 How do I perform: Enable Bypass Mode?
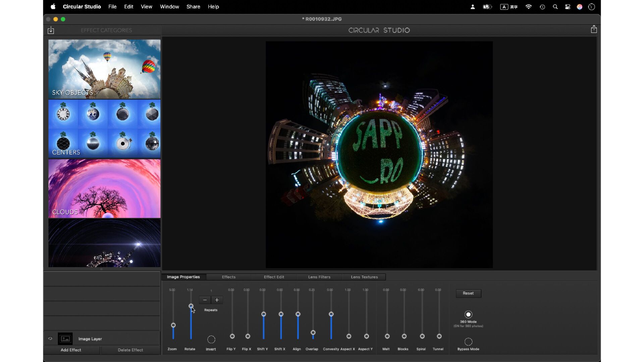pos(468,342)
